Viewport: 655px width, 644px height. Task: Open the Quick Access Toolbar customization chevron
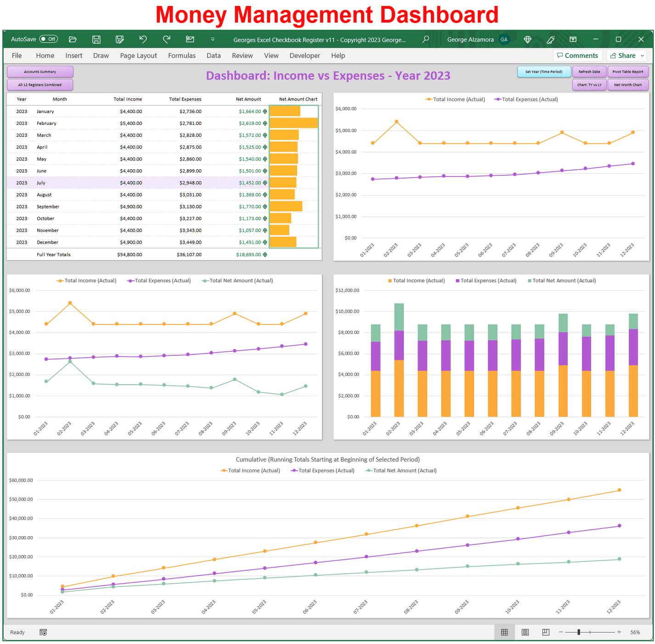pos(213,39)
